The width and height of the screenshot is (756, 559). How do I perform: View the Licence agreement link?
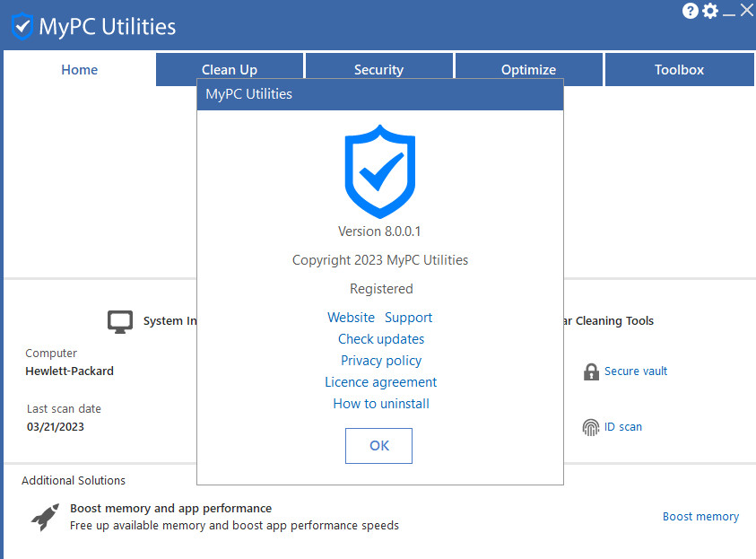(x=381, y=382)
